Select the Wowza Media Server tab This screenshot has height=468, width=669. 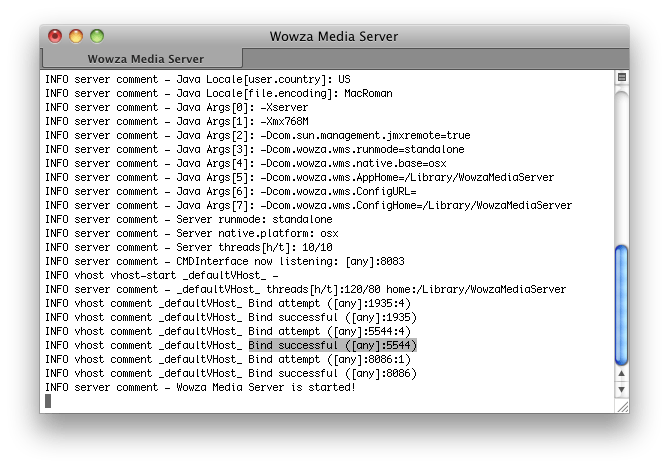coord(143,58)
